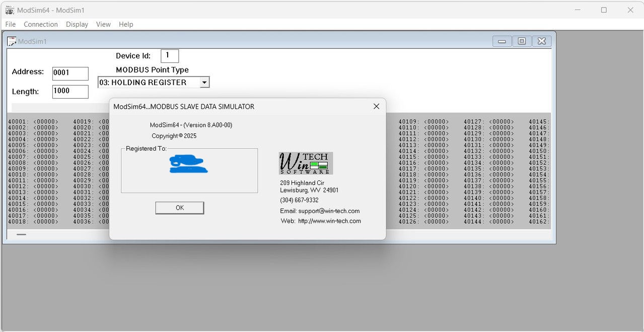
Task: Select register 40018 value
Action: pyautogui.click(x=46, y=222)
